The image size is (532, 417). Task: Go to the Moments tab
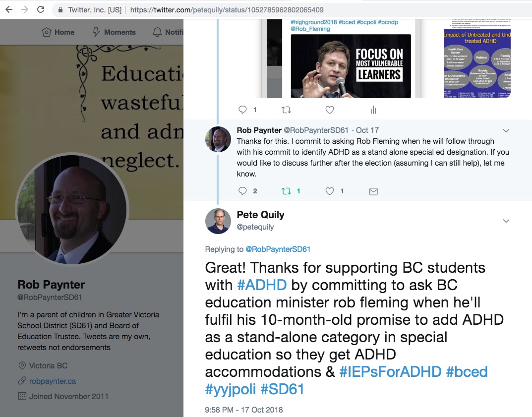(114, 32)
